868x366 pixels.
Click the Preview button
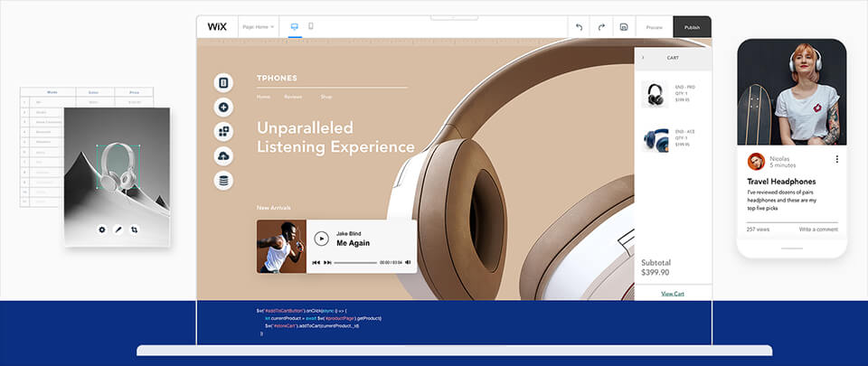[654, 27]
